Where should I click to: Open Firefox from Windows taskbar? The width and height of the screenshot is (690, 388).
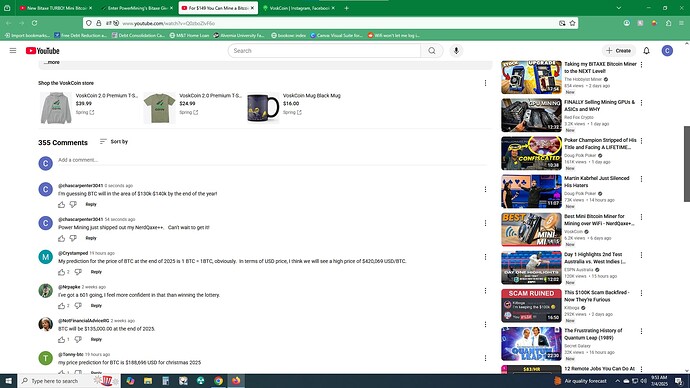236,381
